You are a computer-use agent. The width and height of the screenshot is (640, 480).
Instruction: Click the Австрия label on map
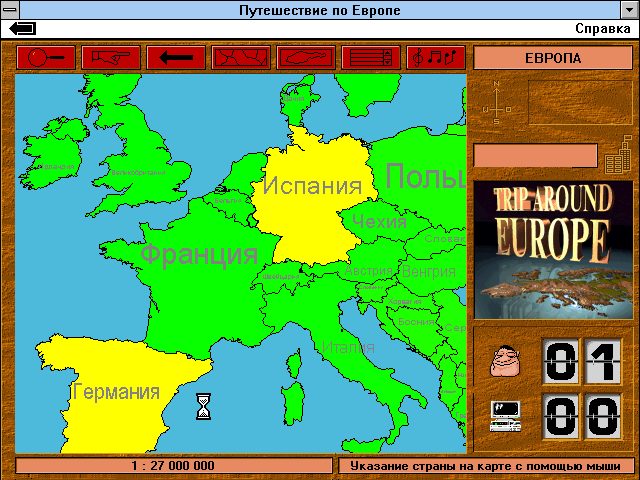pos(369,270)
